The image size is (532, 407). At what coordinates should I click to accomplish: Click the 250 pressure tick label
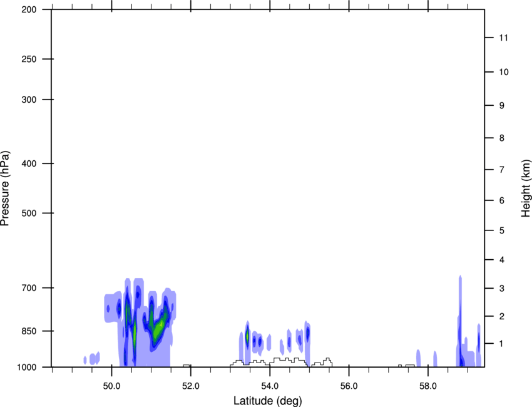29,59
